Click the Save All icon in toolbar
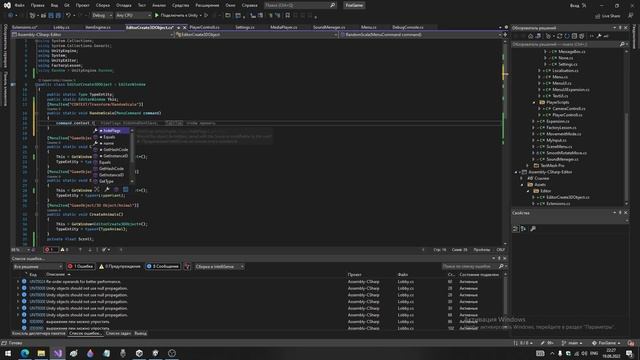This screenshot has width=640, height=360. [58, 16]
